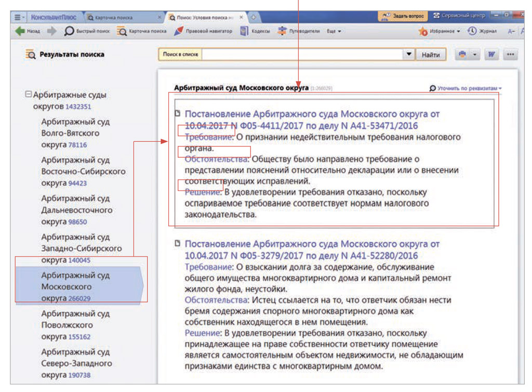Open Уточнить по реквизитам dropdown
Viewport: 532px width, 392px height.
click(x=465, y=88)
